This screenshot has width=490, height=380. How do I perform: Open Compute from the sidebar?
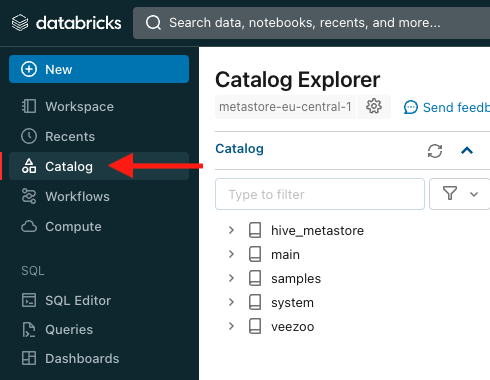click(x=99, y=227)
